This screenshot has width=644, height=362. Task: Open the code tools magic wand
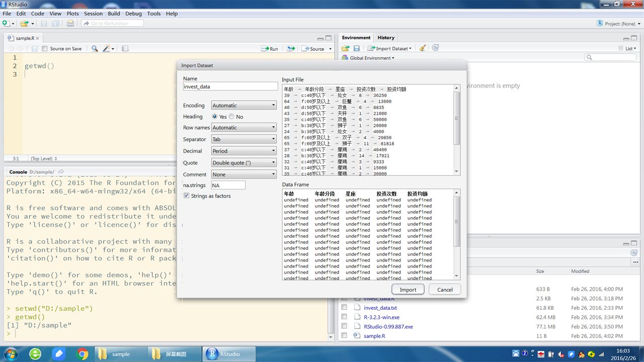[107, 49]
